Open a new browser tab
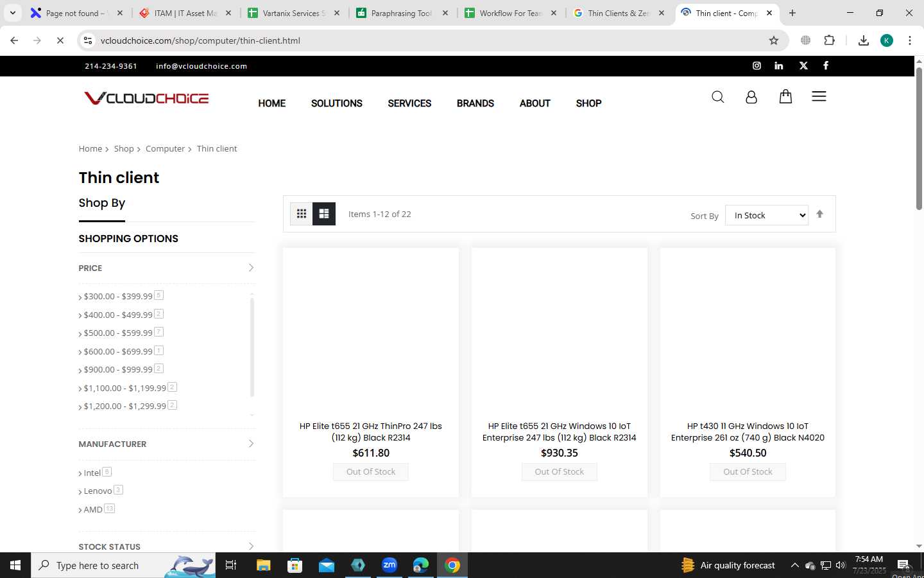This screenshot has height=578, width=924. pos(792,13)
